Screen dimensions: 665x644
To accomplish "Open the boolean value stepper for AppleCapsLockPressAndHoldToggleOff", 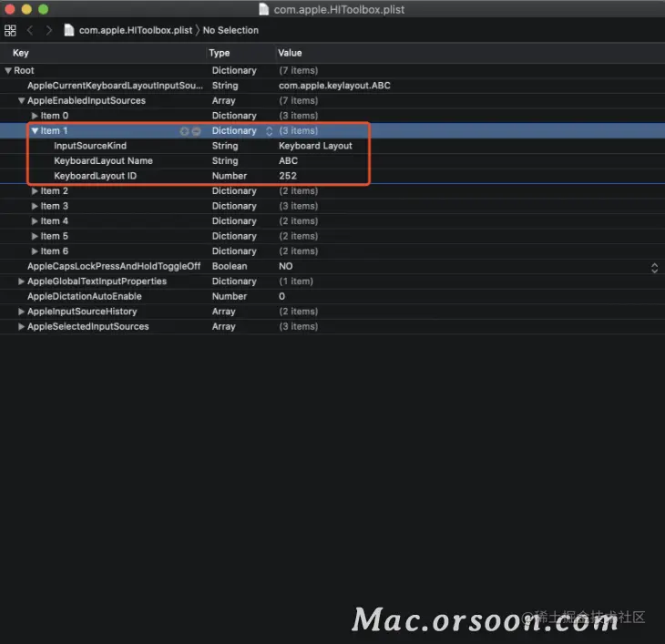I will coord(654,268).
